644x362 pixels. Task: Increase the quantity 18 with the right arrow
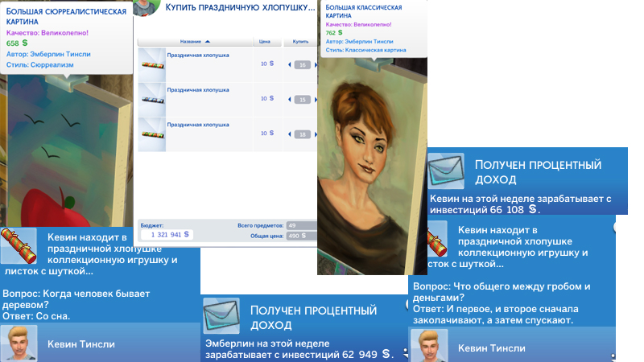coord(316,134)
